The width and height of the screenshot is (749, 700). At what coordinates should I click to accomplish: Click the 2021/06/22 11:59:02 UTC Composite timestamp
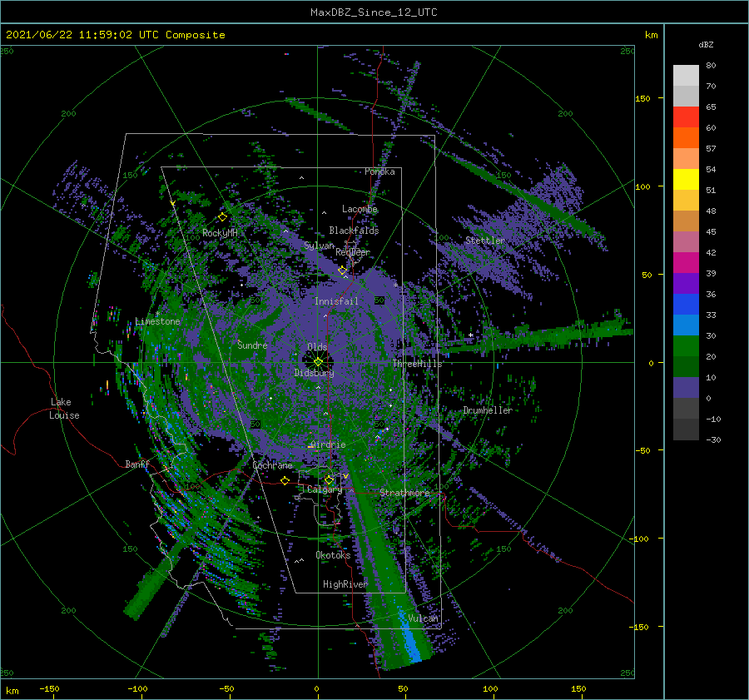115,35
